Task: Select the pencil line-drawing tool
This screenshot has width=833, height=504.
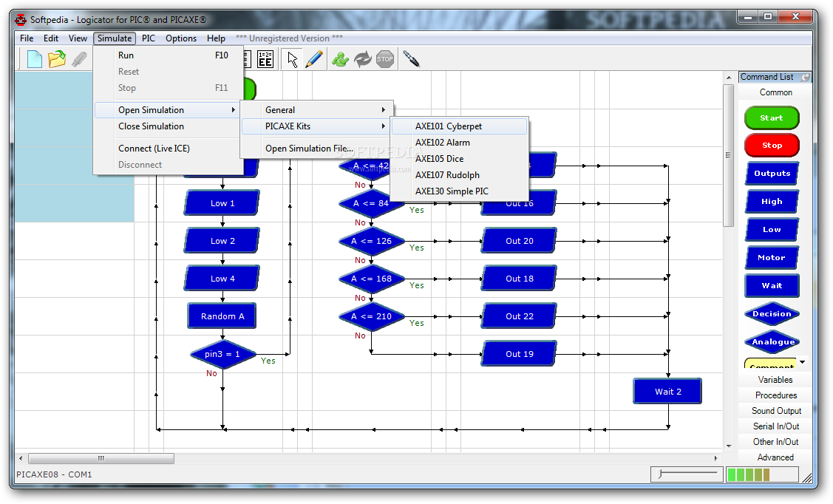Action: [x=314, y=59]
